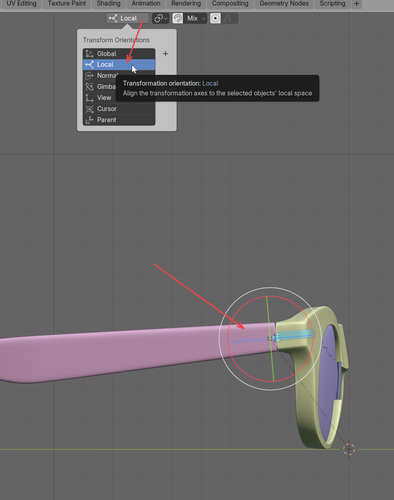Screen dimensions: 394x500
Task: Select Cursor transform orientation
Action: 119,109
